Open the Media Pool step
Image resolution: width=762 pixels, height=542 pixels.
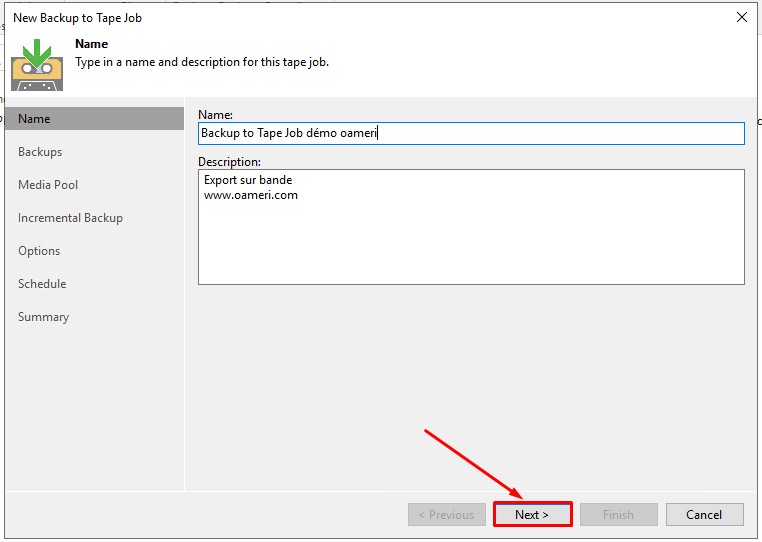[48, 185]
